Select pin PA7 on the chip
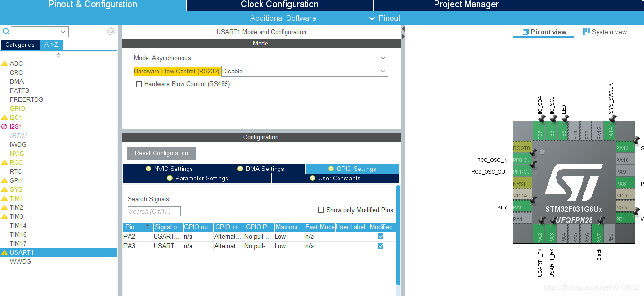The width and height of the screenshot is (644, 296). click(x=599, y=234)
